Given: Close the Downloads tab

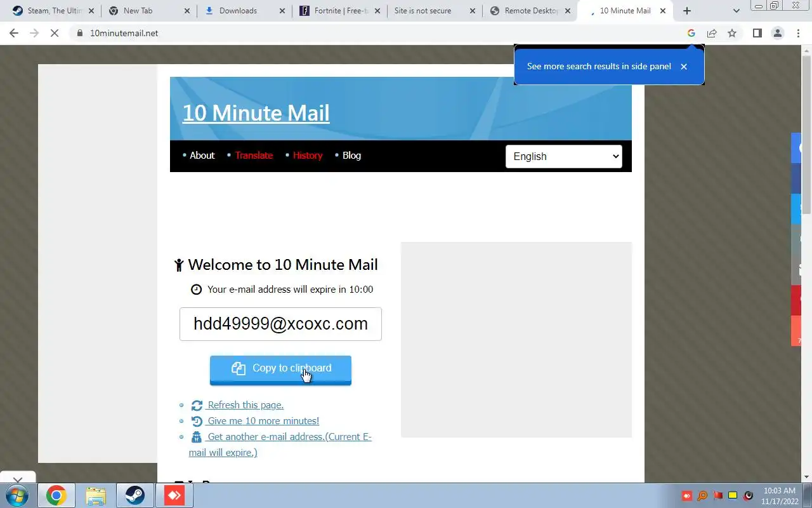Looking at the screenshot, I should pyautogui.click(x=282, y=11).
